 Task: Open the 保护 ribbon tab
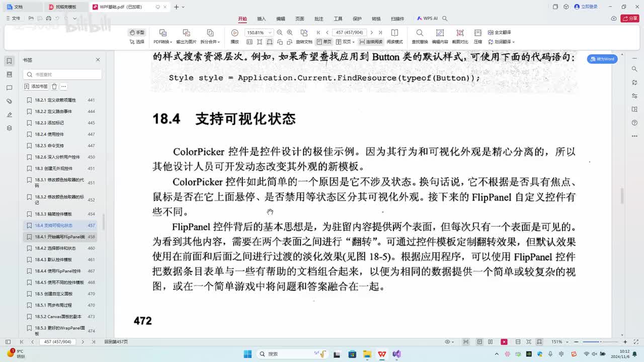(357, 19)
